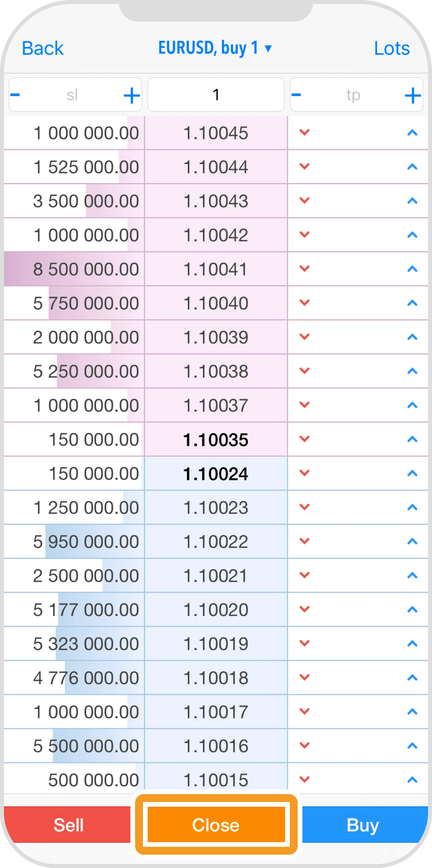Increase take profit with tp plus
The image size is (432, 868).
(x=412, y=95)
